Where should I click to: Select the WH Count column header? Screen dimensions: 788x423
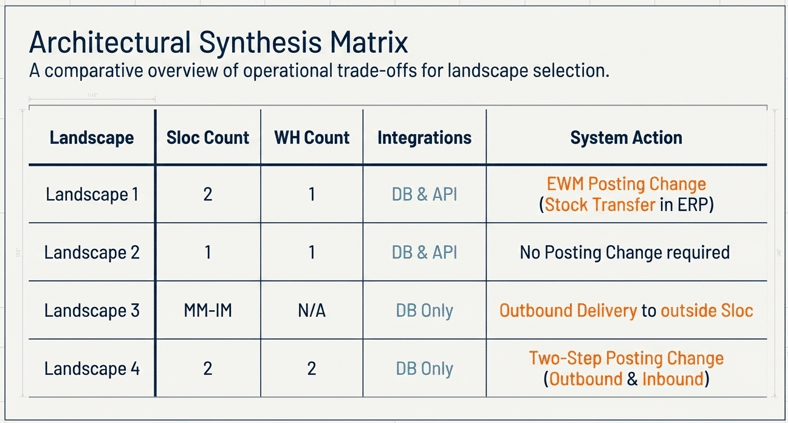(x=311, y=138)
